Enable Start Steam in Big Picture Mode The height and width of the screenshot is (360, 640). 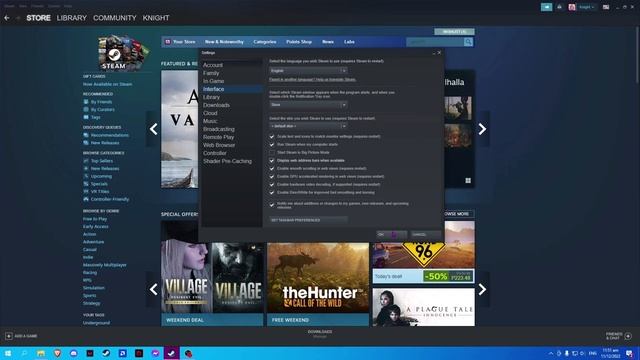coord(272,152)
